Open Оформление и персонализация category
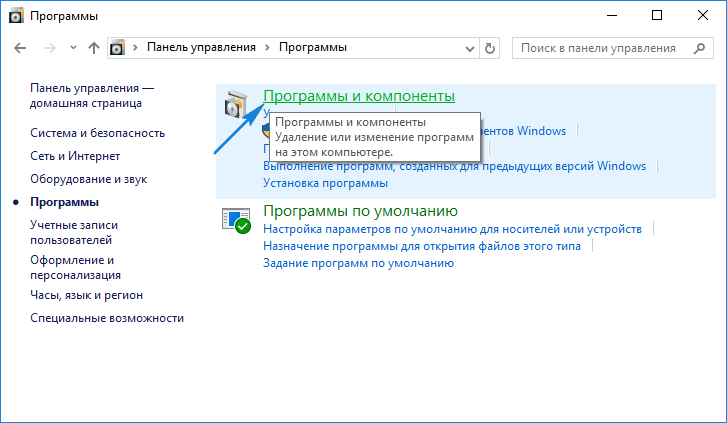This screenshot has height=423, width=727. point(75,268)
